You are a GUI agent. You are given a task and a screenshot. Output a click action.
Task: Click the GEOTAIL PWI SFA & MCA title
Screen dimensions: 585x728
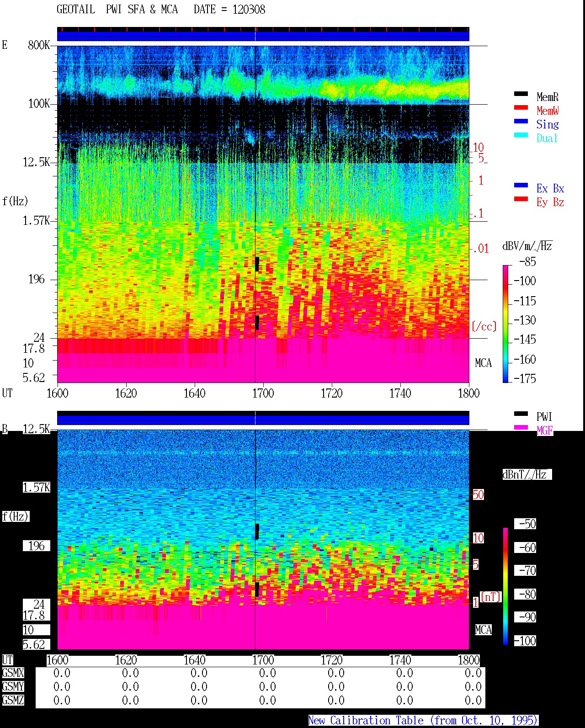click(x=117, y=10)
